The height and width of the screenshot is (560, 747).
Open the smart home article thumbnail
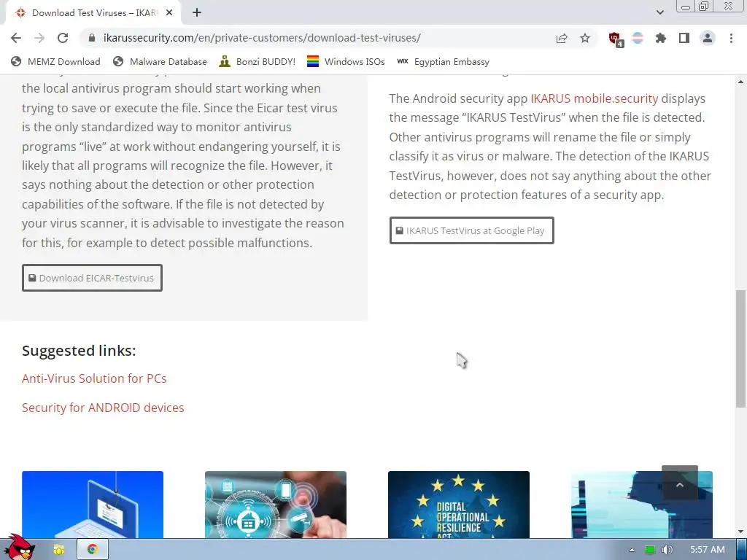click(x=275, y=505)
